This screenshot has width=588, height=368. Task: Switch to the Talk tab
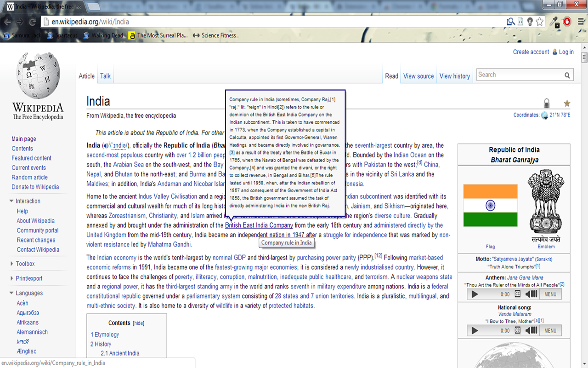pyautogui.click(x=105, y=76)
